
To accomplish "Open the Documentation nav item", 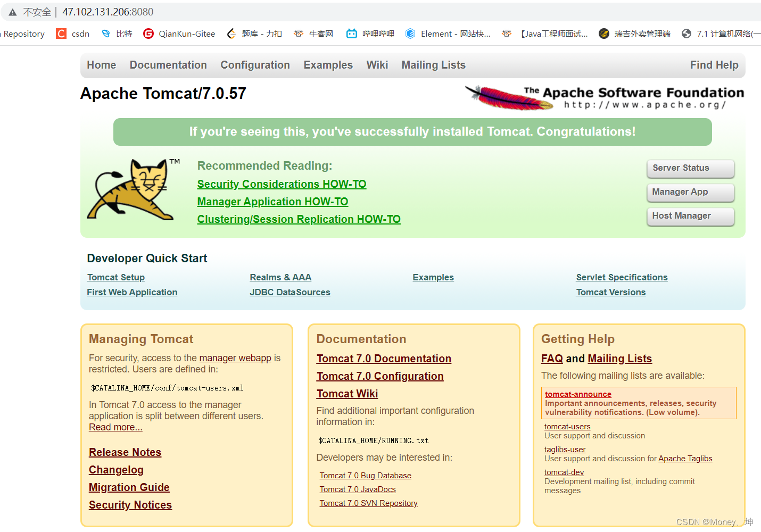I will pyautogui.click(x=168, y=65).
